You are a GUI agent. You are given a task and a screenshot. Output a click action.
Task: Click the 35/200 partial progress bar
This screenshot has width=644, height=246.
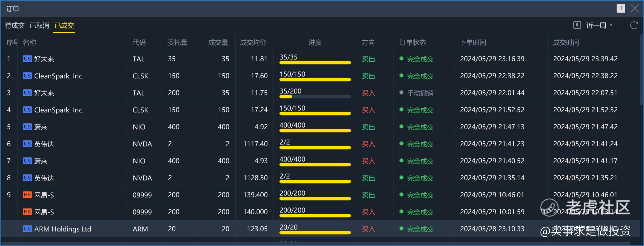point(315,96)
